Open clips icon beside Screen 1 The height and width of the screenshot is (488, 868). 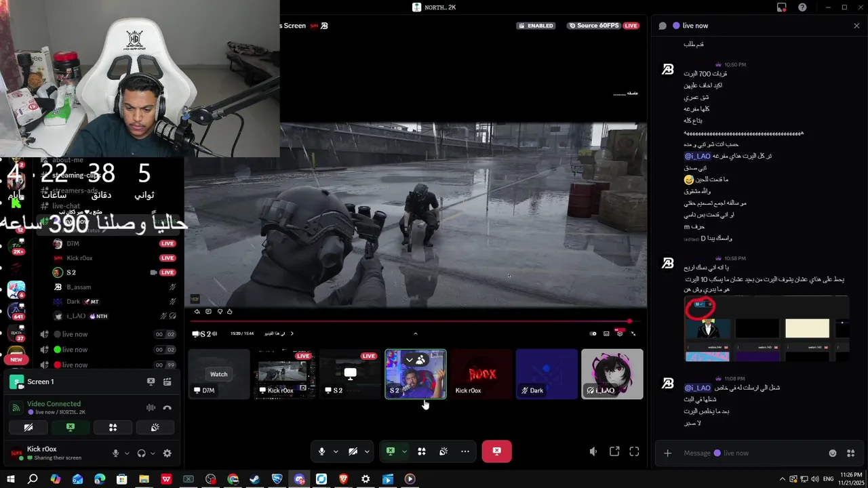click(167, 382)
